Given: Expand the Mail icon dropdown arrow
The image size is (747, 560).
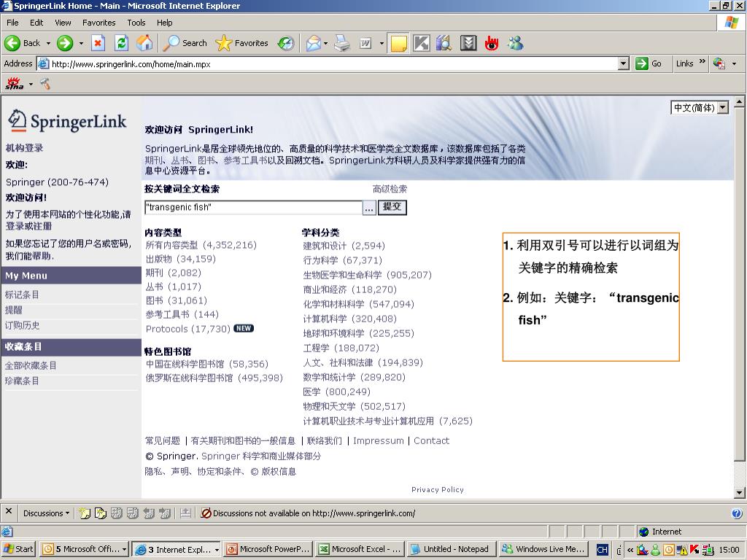Looking at the screenshot, I should pyautogui.click(x=325, y=43).
